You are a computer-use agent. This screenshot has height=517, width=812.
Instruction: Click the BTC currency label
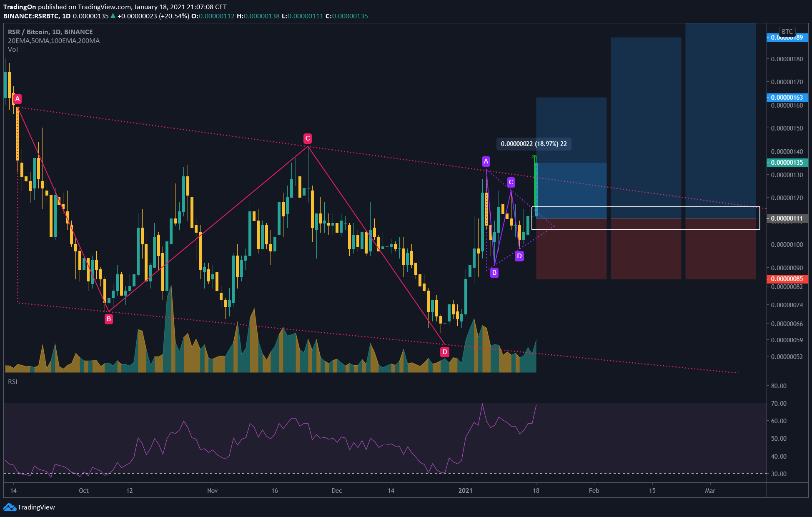click(787, 32)
